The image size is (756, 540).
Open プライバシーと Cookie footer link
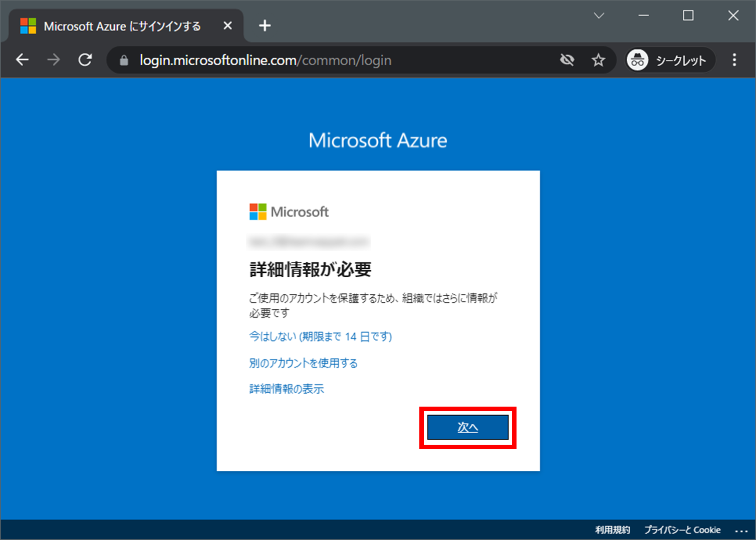(682, 530)
